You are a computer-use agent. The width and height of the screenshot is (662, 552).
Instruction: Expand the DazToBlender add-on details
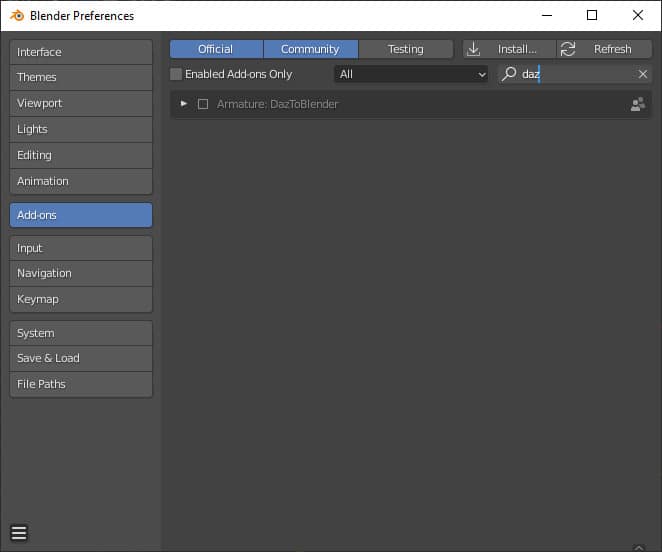[184, 103]
